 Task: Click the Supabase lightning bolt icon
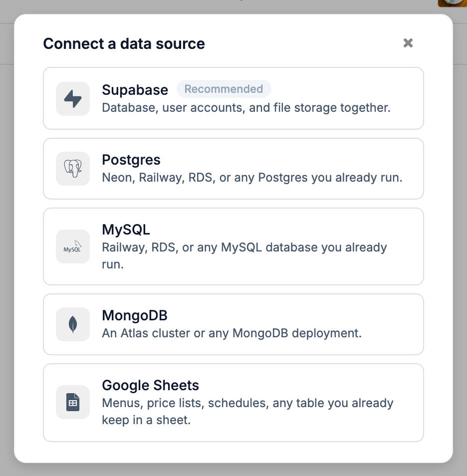tap(73, 99)
